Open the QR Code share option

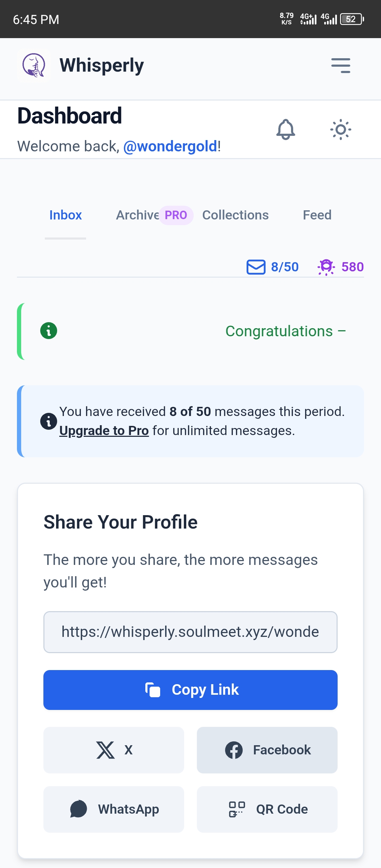coord(267,809)
